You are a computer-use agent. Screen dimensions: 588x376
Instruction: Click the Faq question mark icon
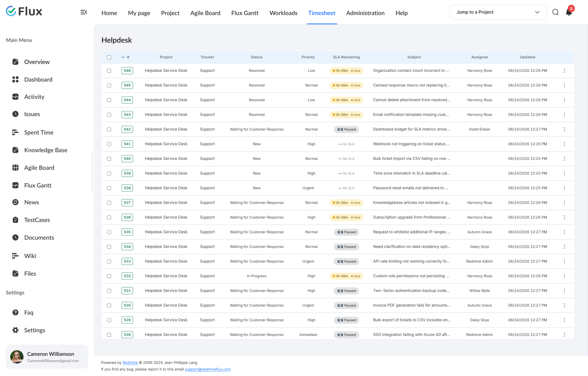(15, 313)
